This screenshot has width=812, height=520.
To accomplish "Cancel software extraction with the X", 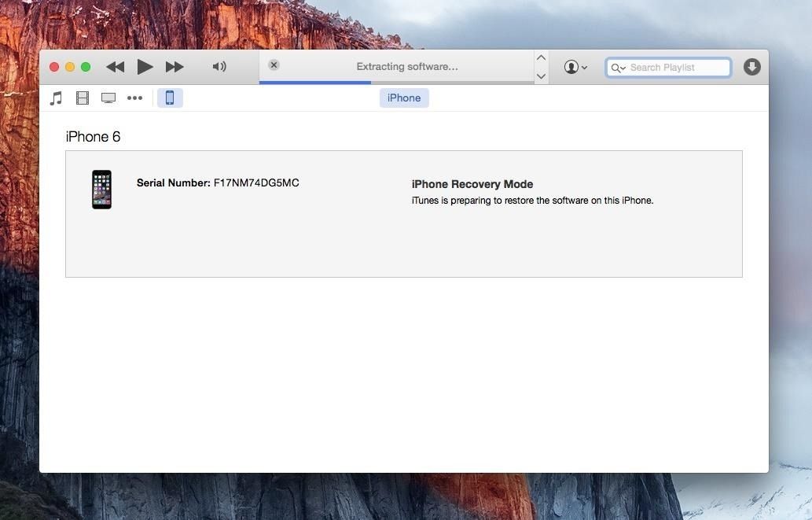I will 274,65.
